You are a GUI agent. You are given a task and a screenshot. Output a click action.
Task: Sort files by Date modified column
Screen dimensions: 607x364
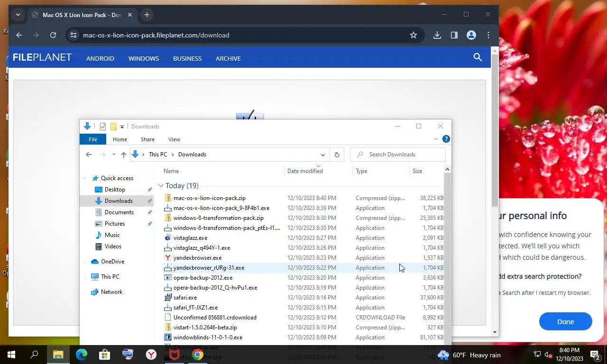pyautogui.click(x=305, y=171)
